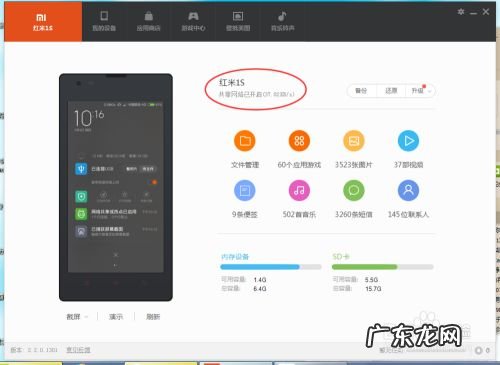Click the 还原 restore button
500x365 pixels.
(x=391, y=91)
